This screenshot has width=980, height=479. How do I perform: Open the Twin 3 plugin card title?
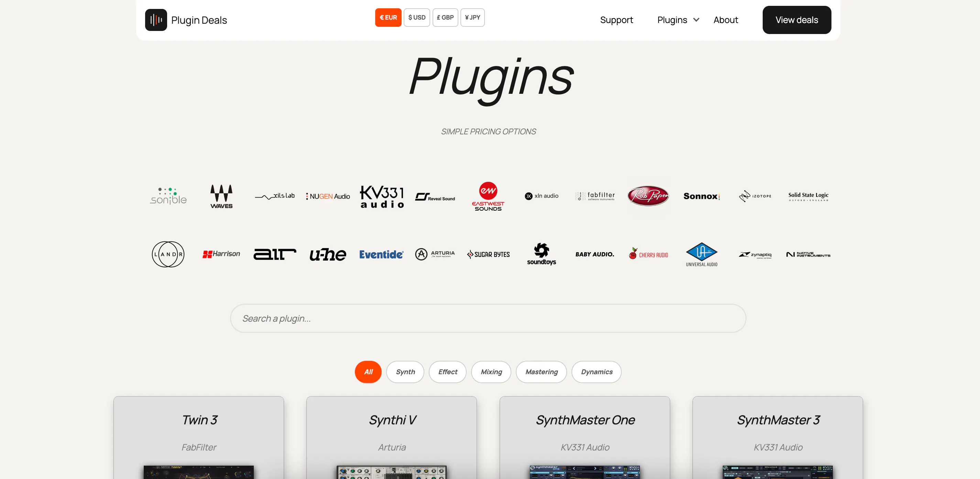pyautogui.click(x=199, y=420)
